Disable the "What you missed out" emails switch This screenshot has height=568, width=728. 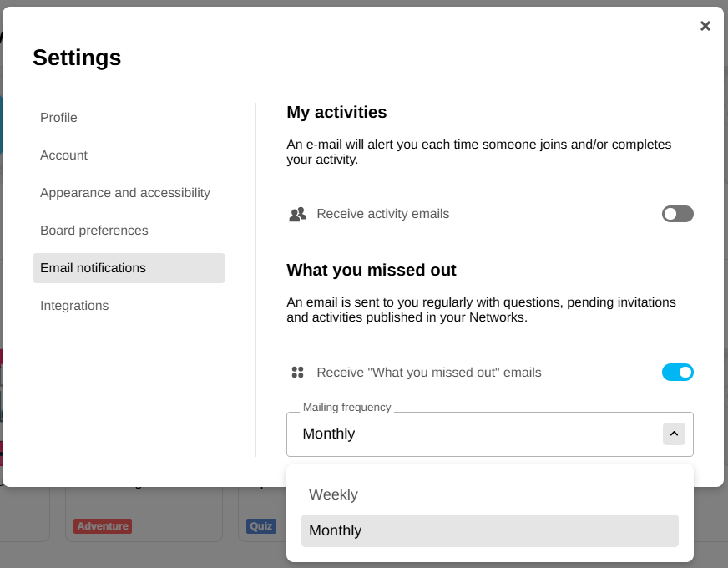(x=677, y=373)
